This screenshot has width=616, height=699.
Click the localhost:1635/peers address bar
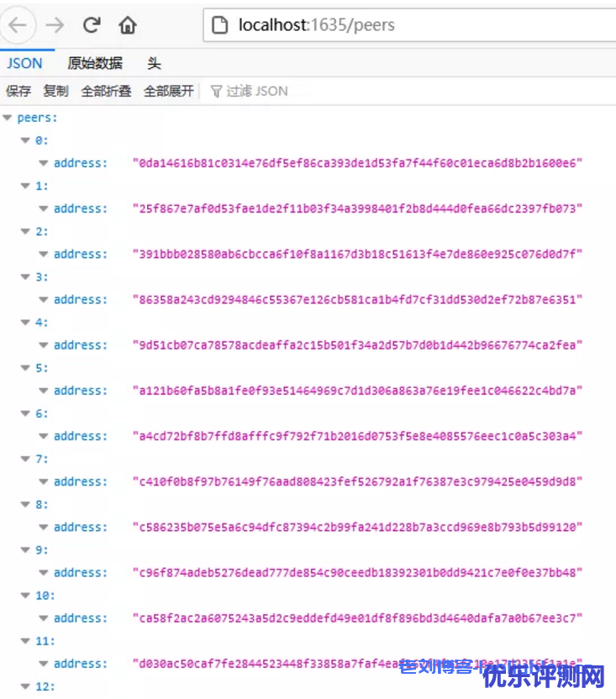tap(403, 25)
